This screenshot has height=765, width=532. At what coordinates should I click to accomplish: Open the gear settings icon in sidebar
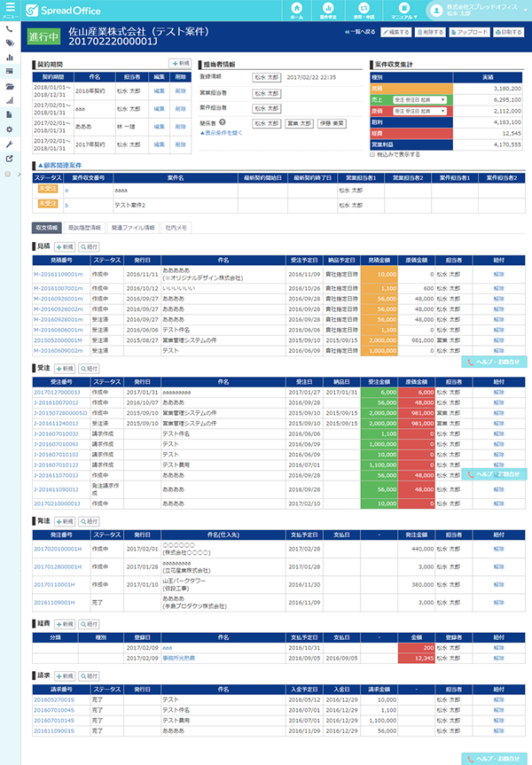10,129
